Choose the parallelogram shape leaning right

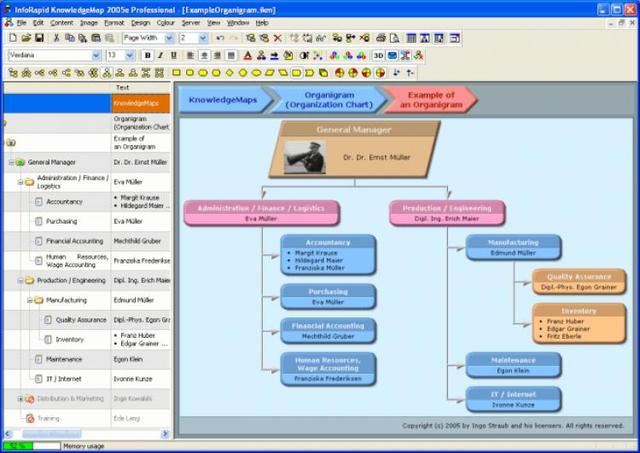tap(269, 73)
